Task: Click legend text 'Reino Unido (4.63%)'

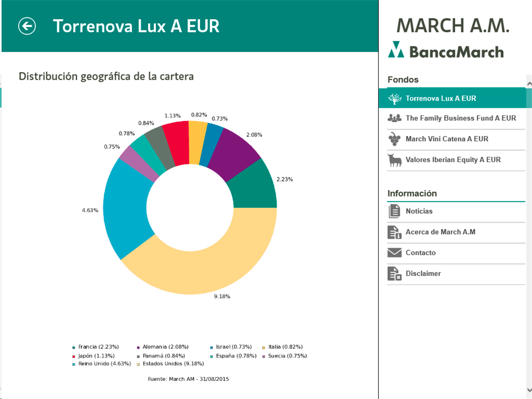Action: (x=104, y=364)
